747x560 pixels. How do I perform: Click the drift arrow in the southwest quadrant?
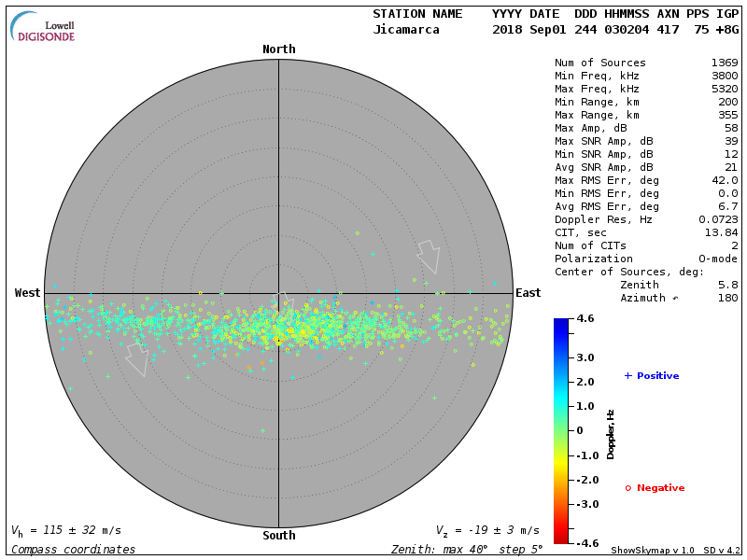(x=137, y=359)
